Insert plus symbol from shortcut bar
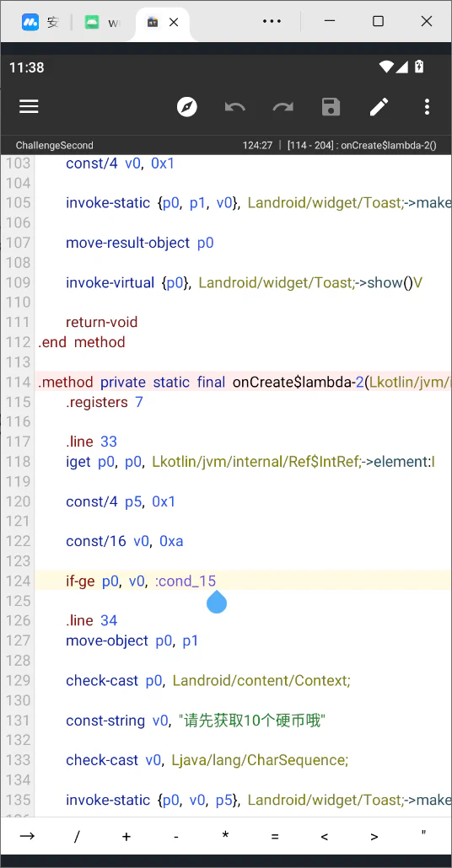 (126, 837)
